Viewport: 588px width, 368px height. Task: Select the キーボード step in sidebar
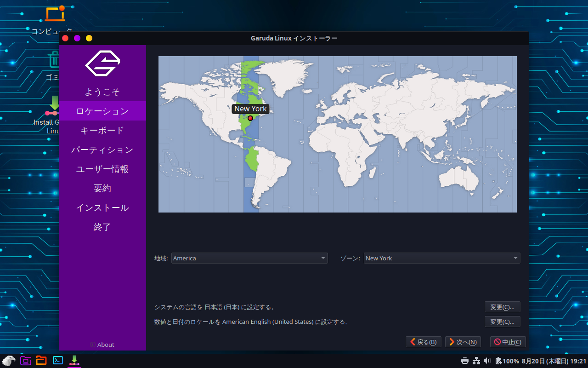102,130
